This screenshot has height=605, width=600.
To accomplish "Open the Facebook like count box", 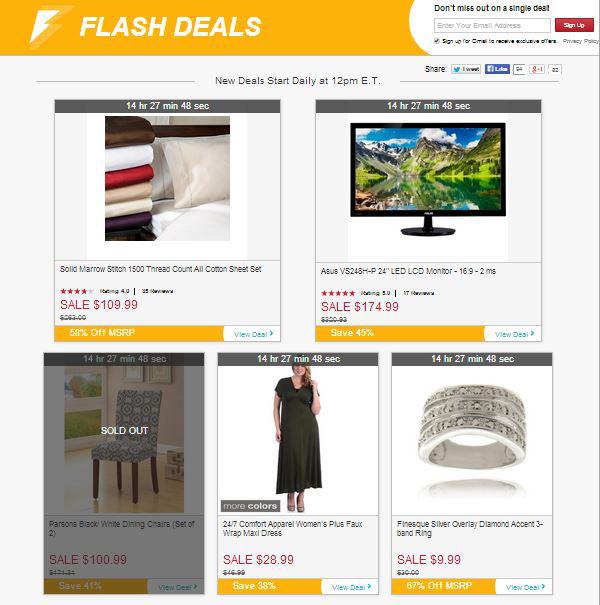I will click(519, 69).
